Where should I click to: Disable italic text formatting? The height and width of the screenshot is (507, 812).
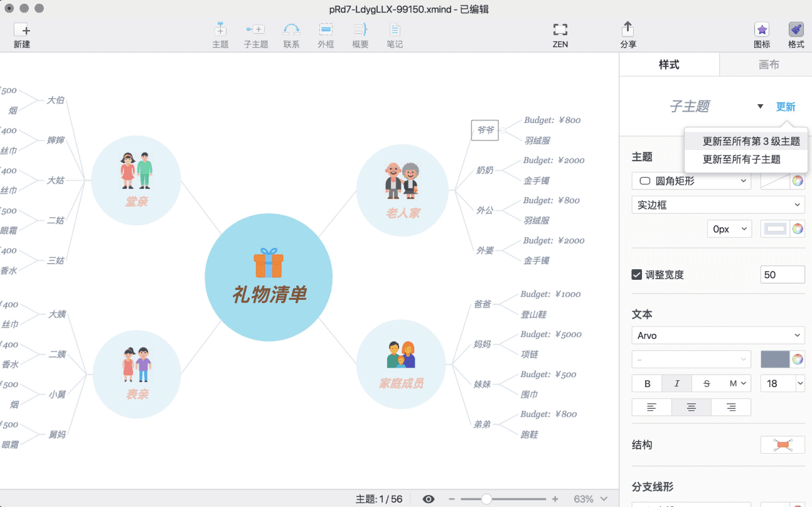[676, 383]
